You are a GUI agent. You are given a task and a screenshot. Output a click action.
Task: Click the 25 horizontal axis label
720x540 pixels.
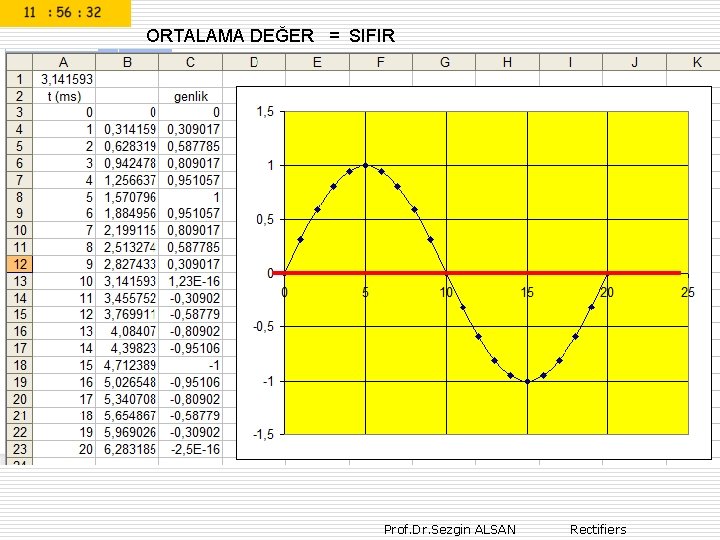687,292
